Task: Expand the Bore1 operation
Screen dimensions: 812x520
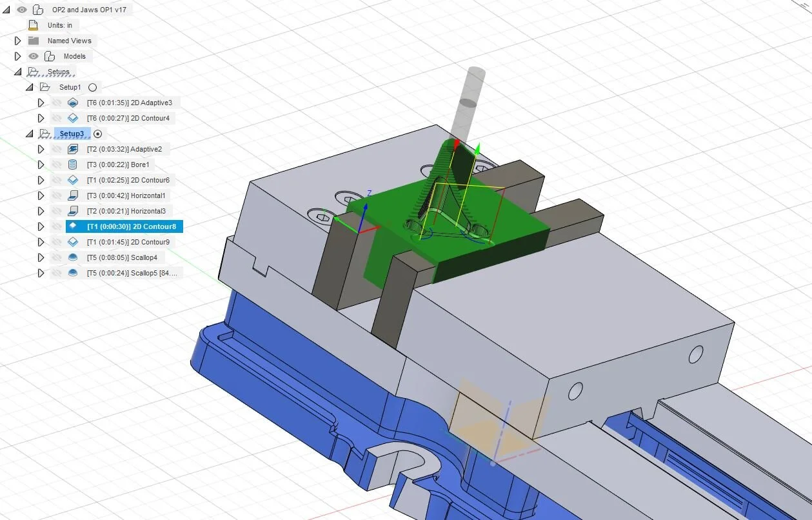Action: [41, 165]
